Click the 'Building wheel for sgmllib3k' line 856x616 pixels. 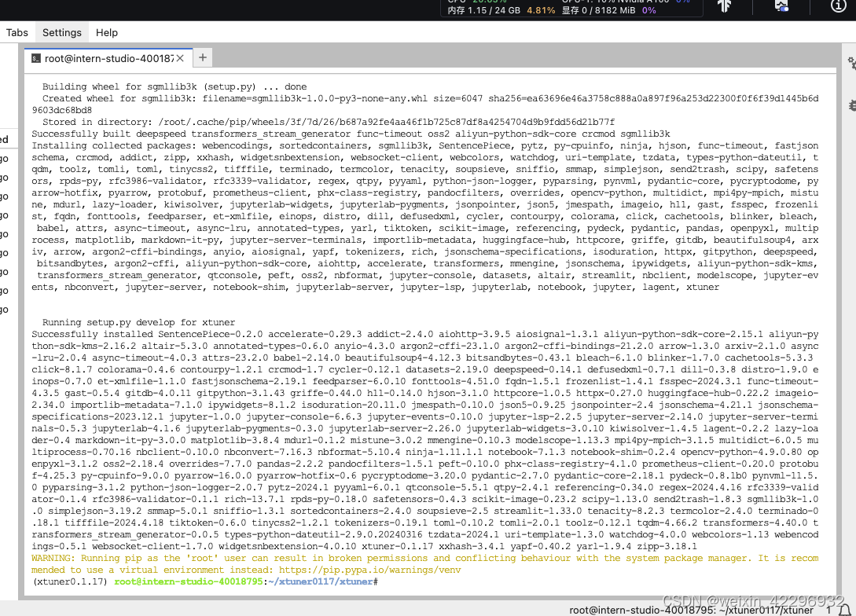[x=175, y=86]
